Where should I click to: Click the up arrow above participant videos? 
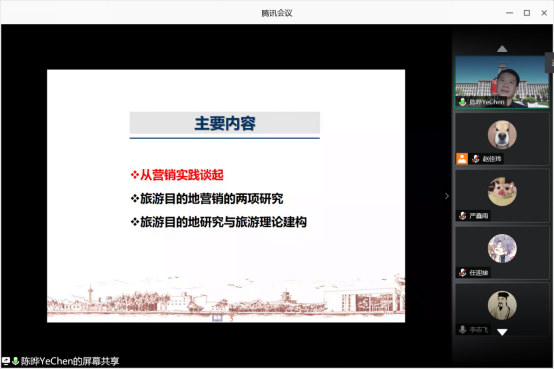tap(502, 49)
